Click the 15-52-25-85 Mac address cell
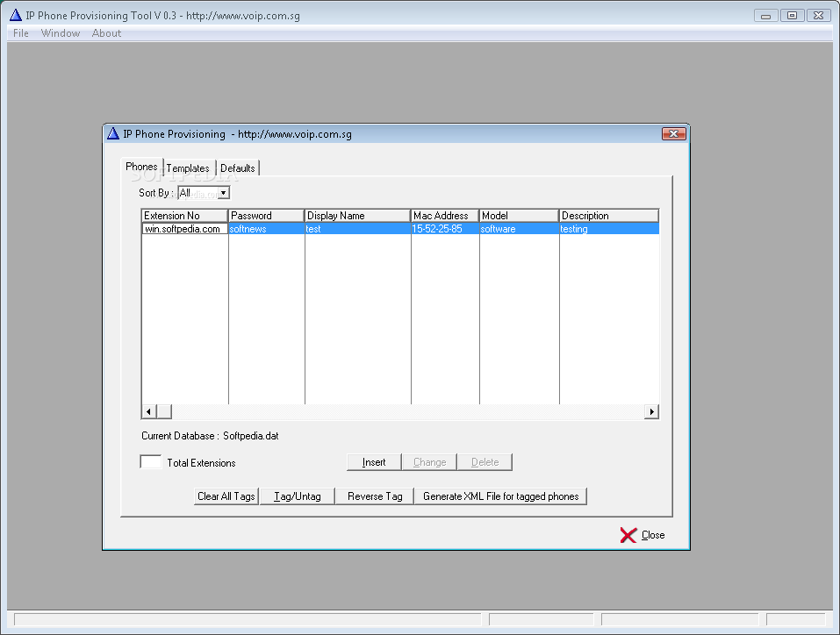840x635 pixels. click(x=445, y=229)
